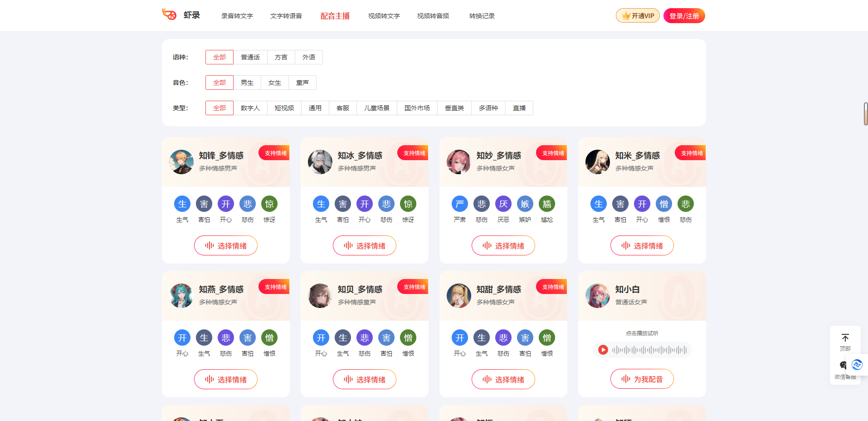Image resolution: width=868 pixels, height=421 pixels.
Task: Pick the 害怕 emotion icon for 知贝_多情感
Action: (x=386, y=338)
